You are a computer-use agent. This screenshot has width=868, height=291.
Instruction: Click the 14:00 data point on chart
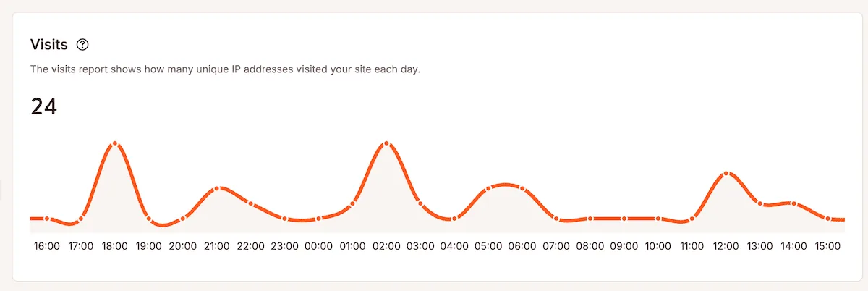point(793,203)
